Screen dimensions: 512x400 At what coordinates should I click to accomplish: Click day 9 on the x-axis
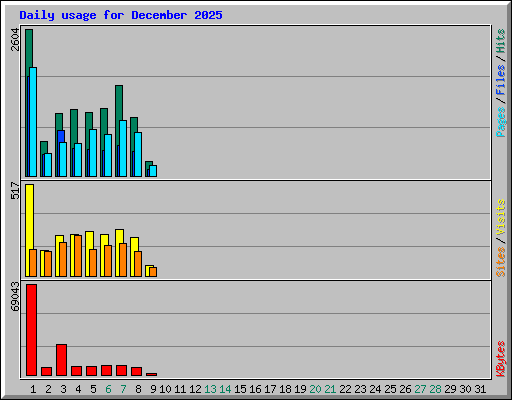153,389
